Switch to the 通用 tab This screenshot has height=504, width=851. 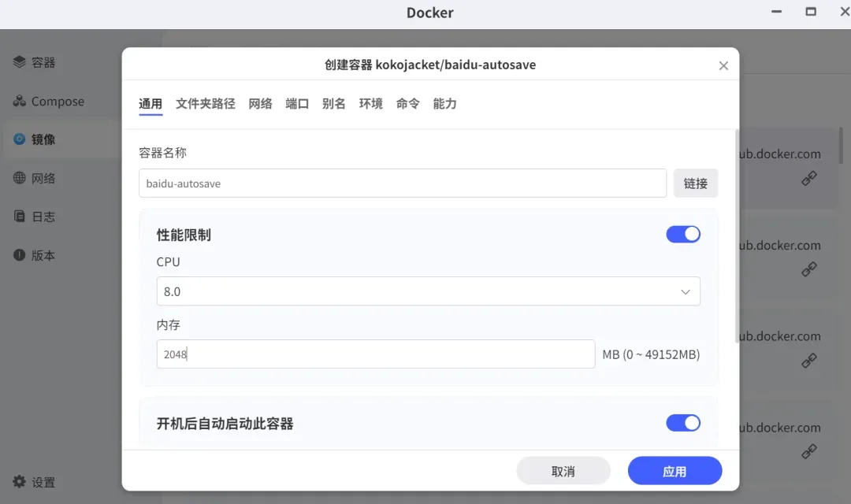click(151, 104)
